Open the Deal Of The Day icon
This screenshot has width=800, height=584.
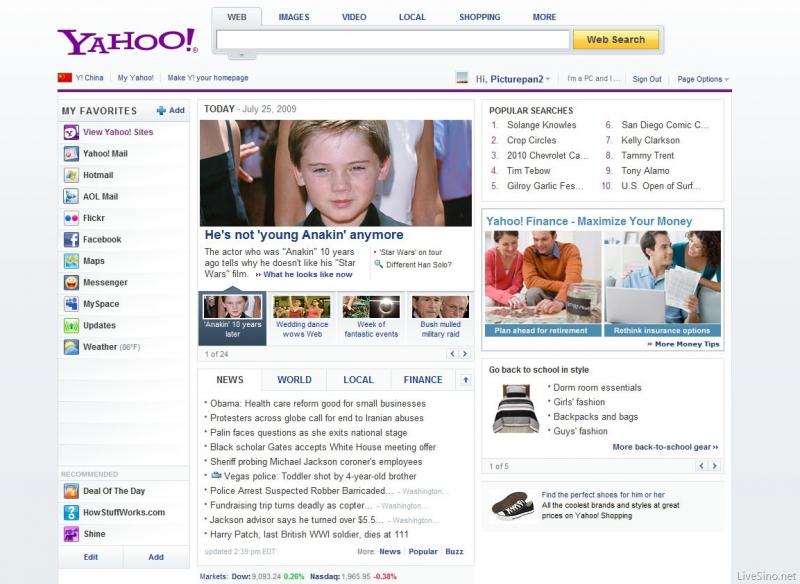click(x=71, y=491)
